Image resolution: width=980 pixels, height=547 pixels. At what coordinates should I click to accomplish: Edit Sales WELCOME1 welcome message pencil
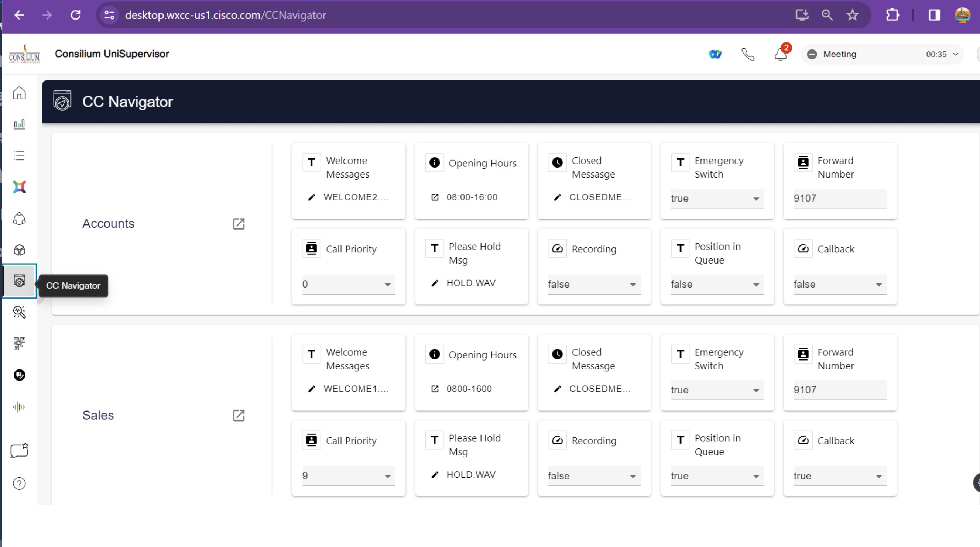(312, 389)
